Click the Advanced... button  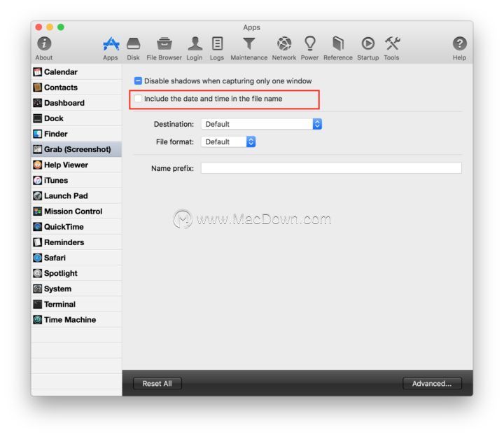[432, 384]
